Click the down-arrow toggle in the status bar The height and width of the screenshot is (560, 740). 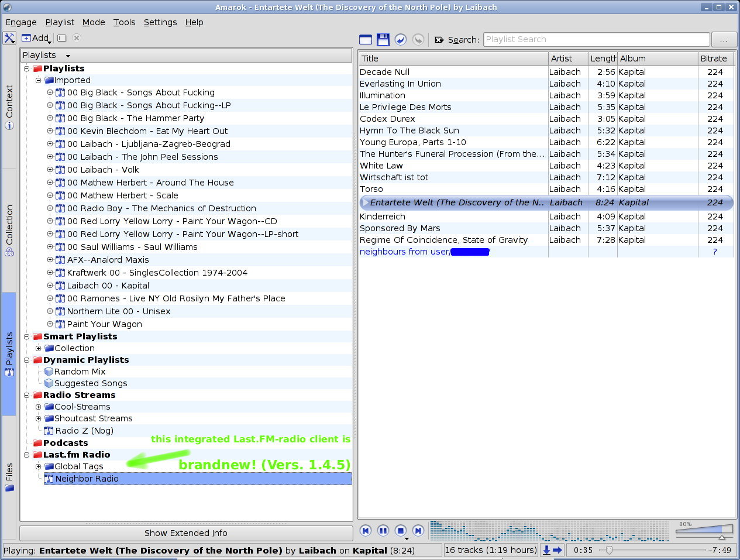tap(546, 550)
